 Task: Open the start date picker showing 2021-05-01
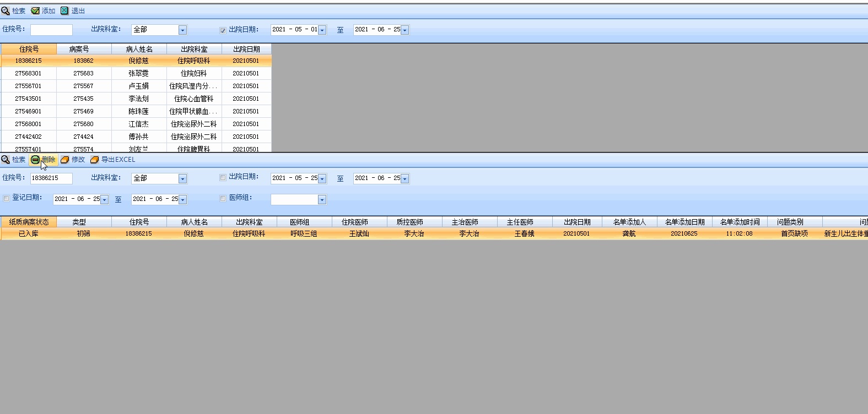tap(322, 30)
